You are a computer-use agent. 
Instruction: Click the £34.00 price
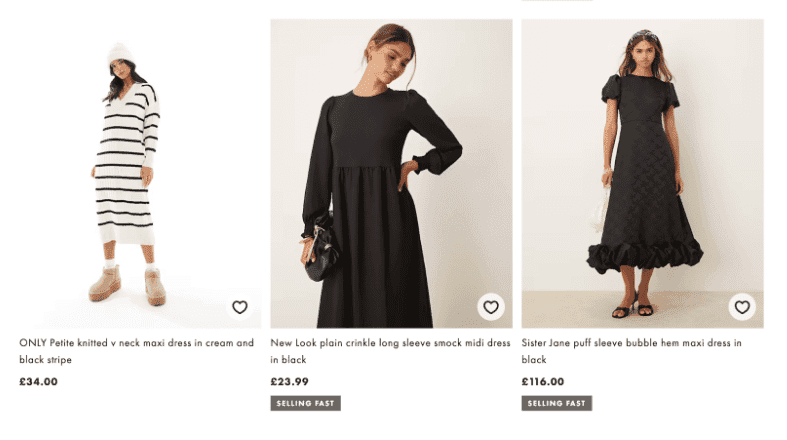[x=38, y=381]
